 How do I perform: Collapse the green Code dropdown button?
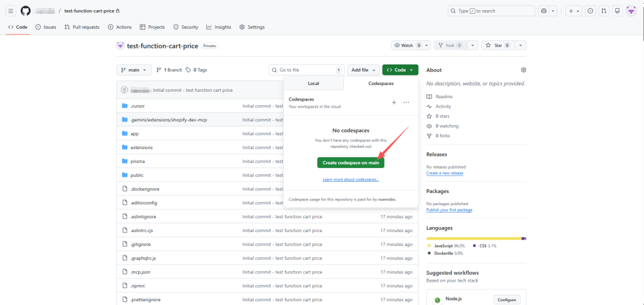point(400,70)
